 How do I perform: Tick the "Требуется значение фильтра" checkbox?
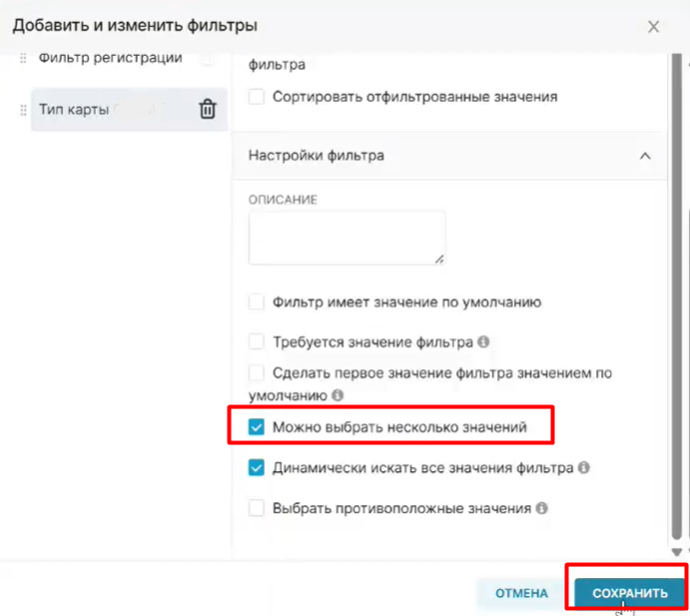(x=257, y=341)
